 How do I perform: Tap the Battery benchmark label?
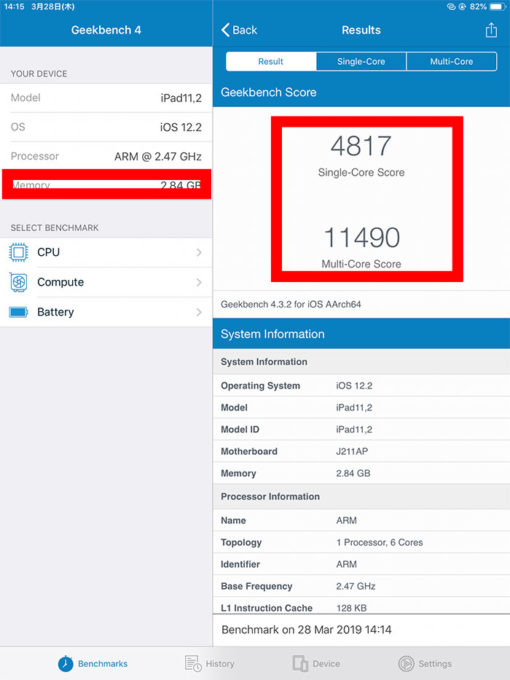point(56,312)
